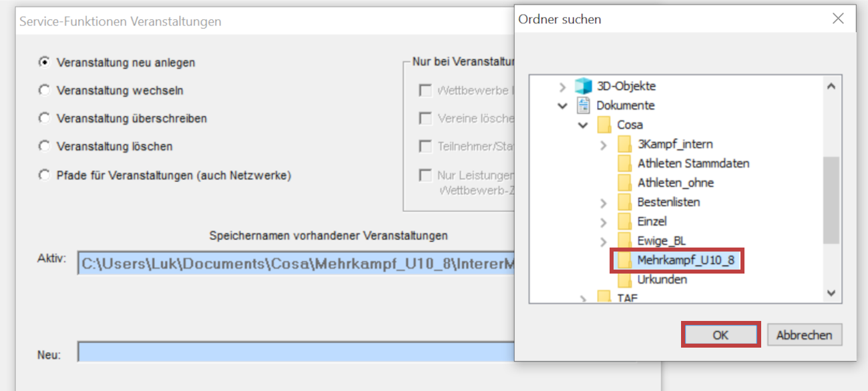
Task: Click the Bestenlisten folder icon
Action: (625, 202)
